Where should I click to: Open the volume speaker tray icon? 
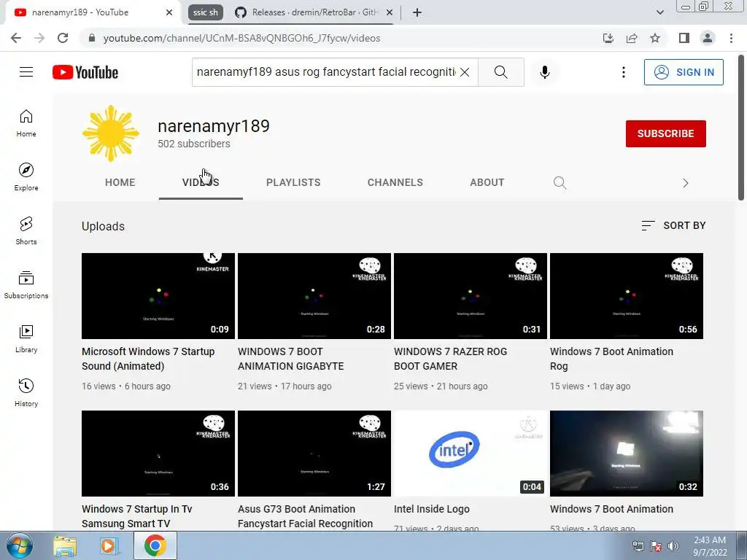tap(673, 546)
